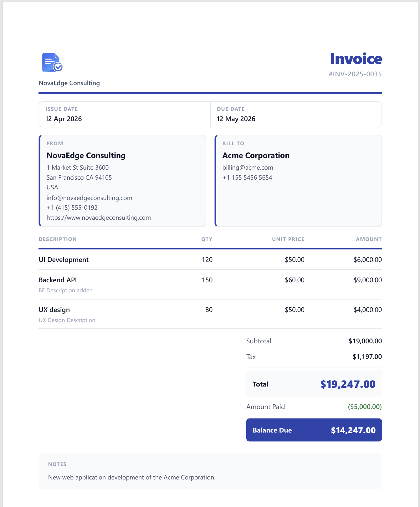This screenshot has width=420, height=507.
Task: Click email billing@acme.com
Action: click(248, 167)
